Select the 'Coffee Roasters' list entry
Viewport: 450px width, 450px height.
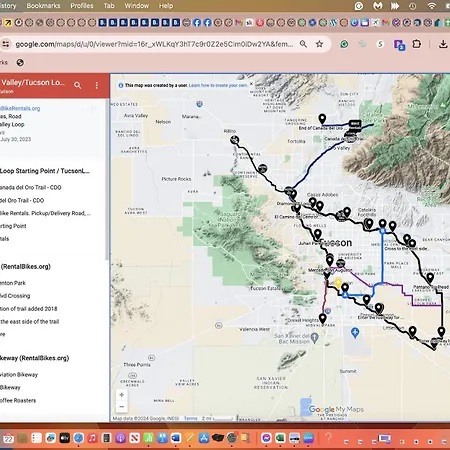click(x=18, y=400)
